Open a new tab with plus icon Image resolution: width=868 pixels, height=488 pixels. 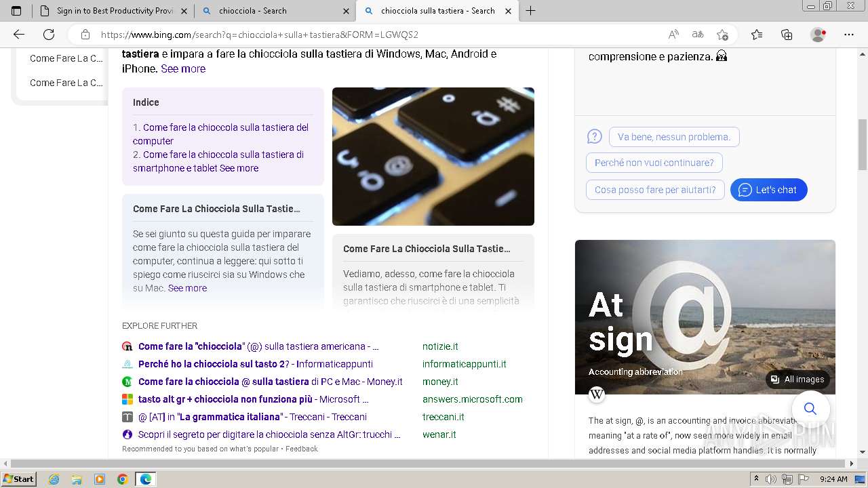coord(531,11)
